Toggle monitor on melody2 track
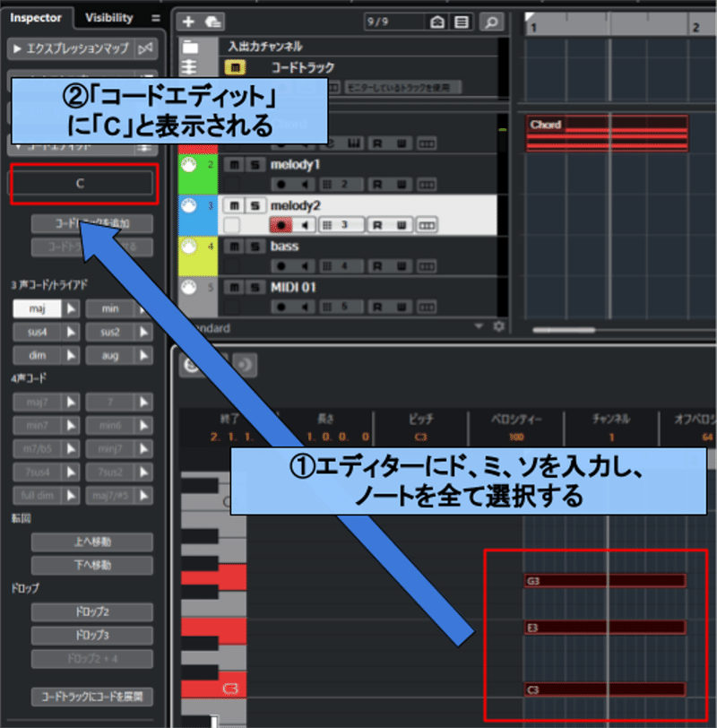 (x=305, y=226)
